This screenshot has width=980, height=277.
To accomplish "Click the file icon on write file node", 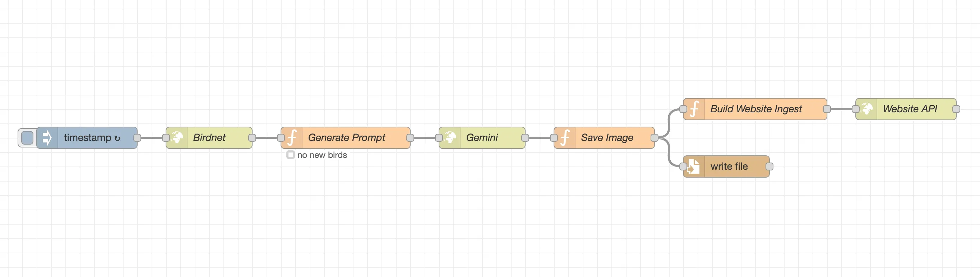I will [694, 166].
